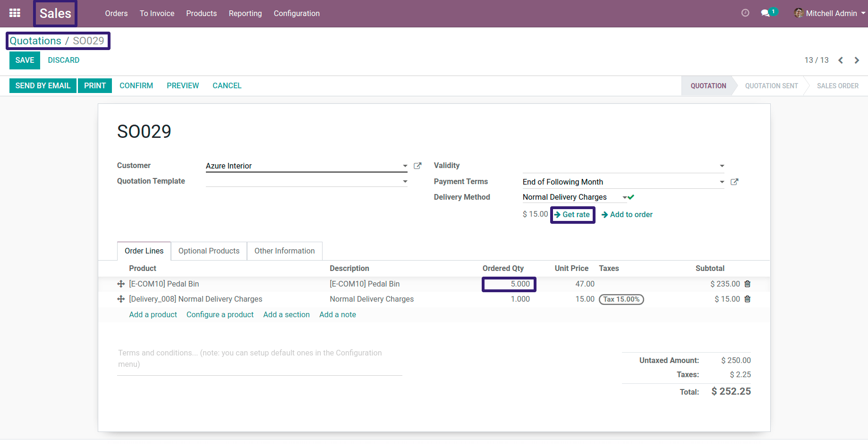Open the Validity date dropdown
This screenshot has width=868, height=448.
[722, 166]
